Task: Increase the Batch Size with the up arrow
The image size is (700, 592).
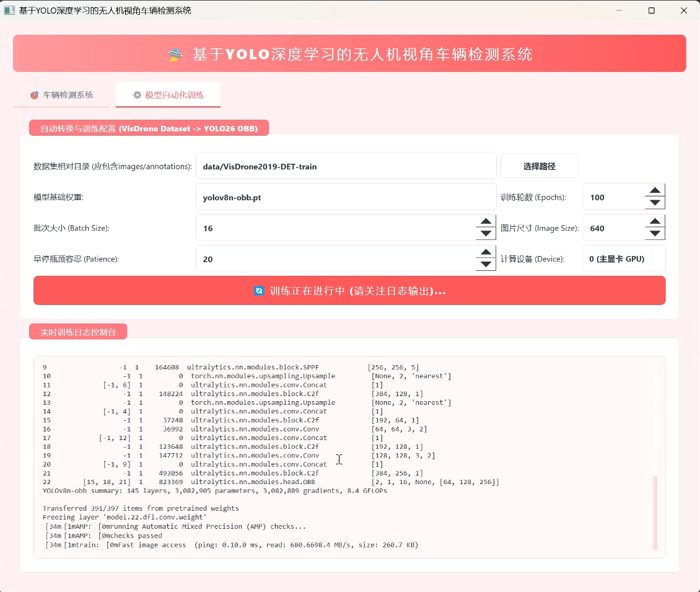Action: click(x=486, y=221)
